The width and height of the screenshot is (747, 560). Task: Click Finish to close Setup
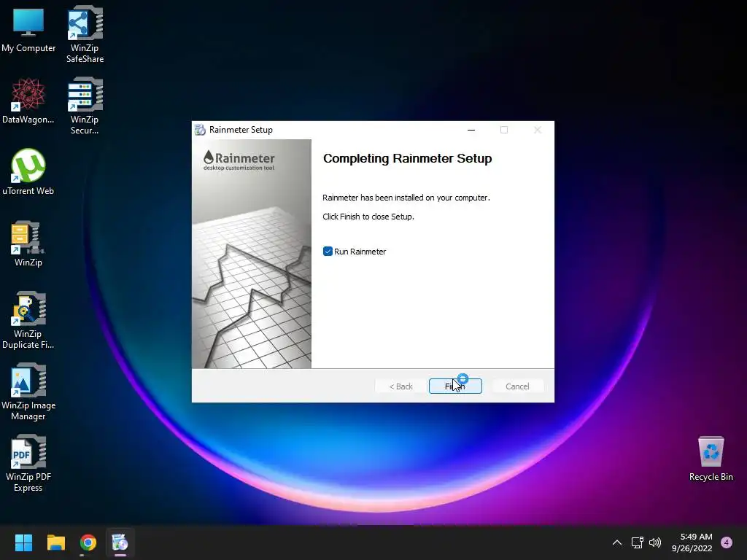click(455, 386)
